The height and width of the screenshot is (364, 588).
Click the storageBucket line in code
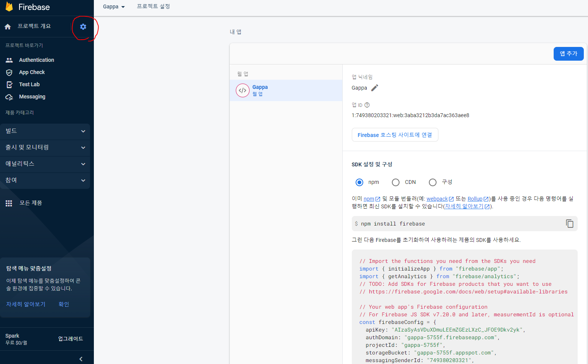click(431, 353)
